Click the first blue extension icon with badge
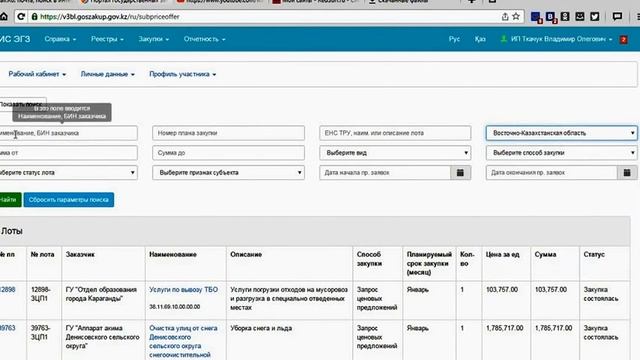The image size is (640, 360). [x=536, y=17]
